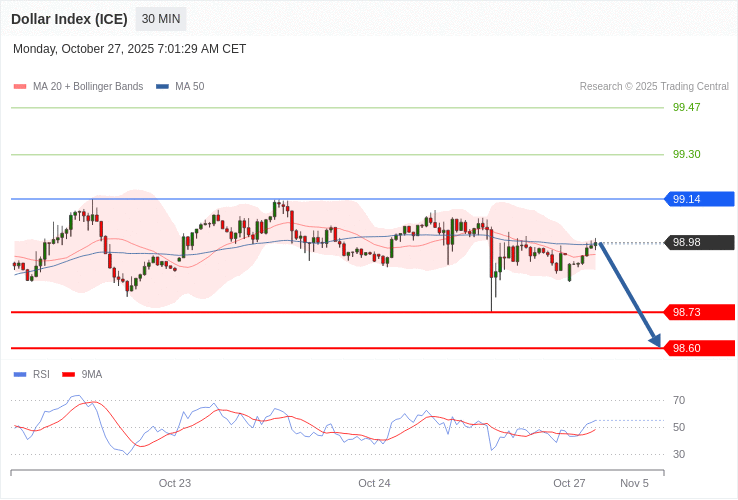Click the red 98.60 target price tag
Viewport: 738px width, 500px height.
point(699,348)
